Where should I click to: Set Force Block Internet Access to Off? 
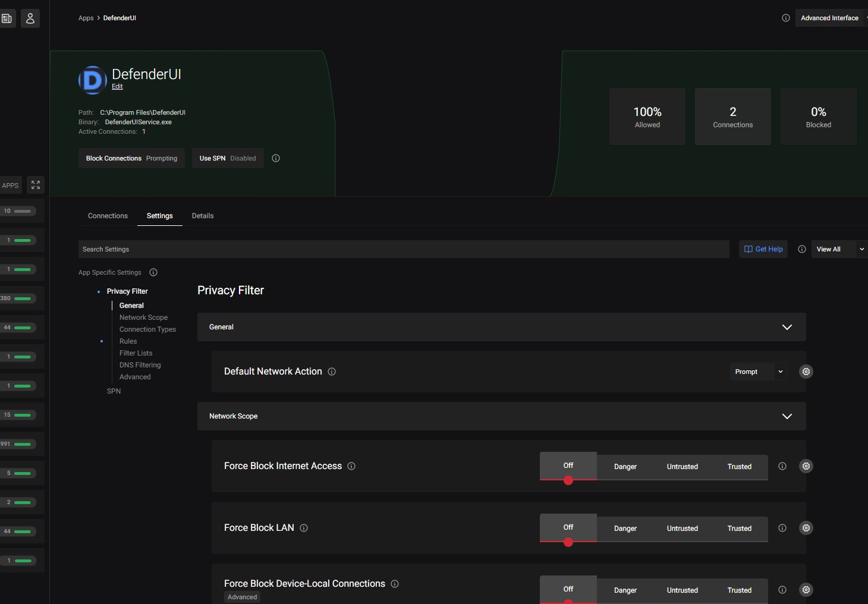(x=568, y=465)
